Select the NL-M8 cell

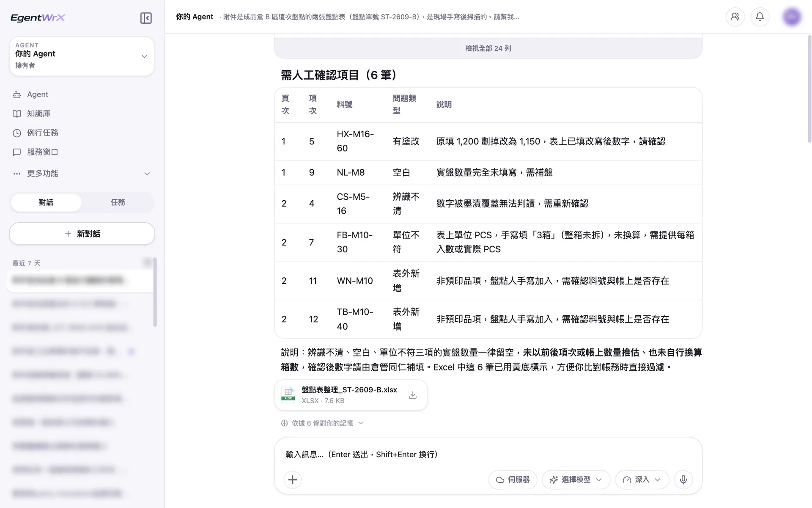(358, 173)
